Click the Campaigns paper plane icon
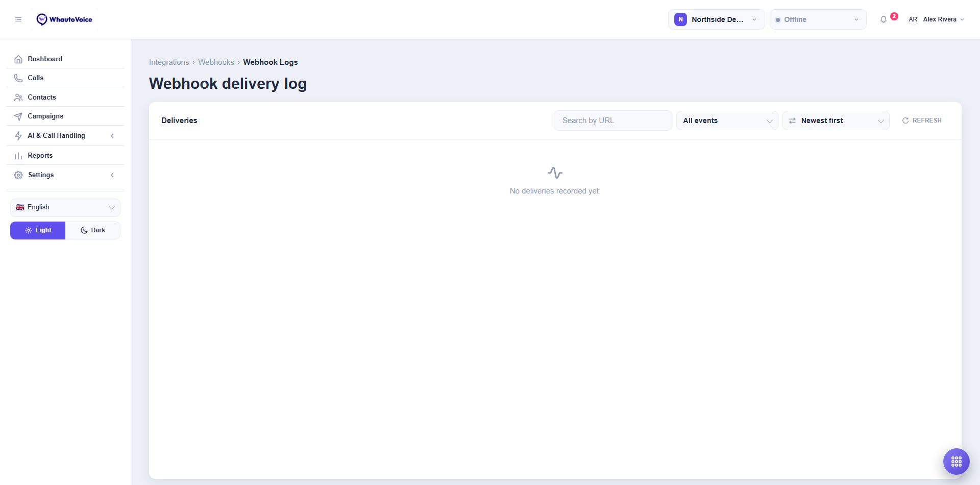Screen dimensions: 980x485 (18, 116)
